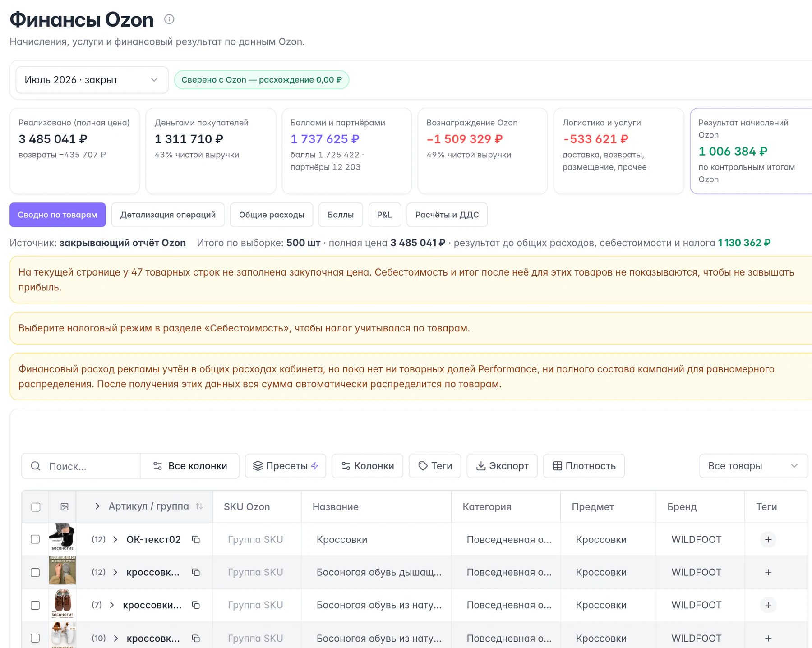Click the info icon next to Финансы Ozon
Viewport: 812px width, 648px height.
click(x=169, y=19)
